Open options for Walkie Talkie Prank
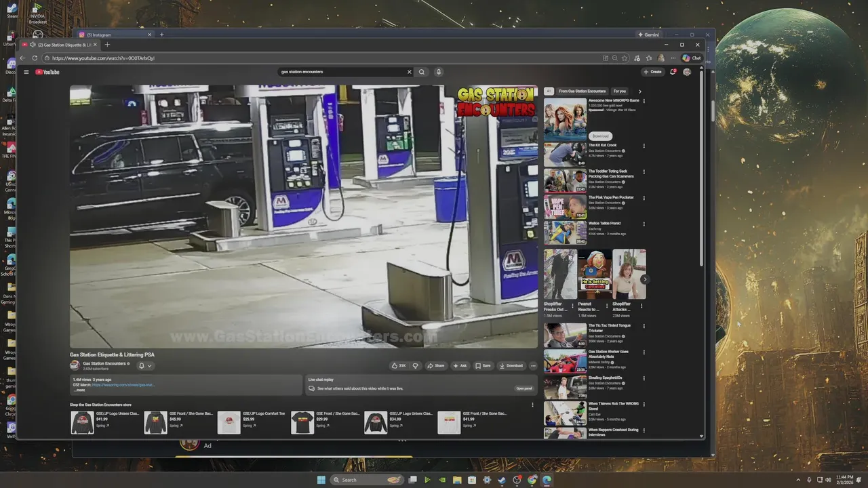The width and height of the screenshot is (868, 488). pyautogui.click(x=644, y=224)
